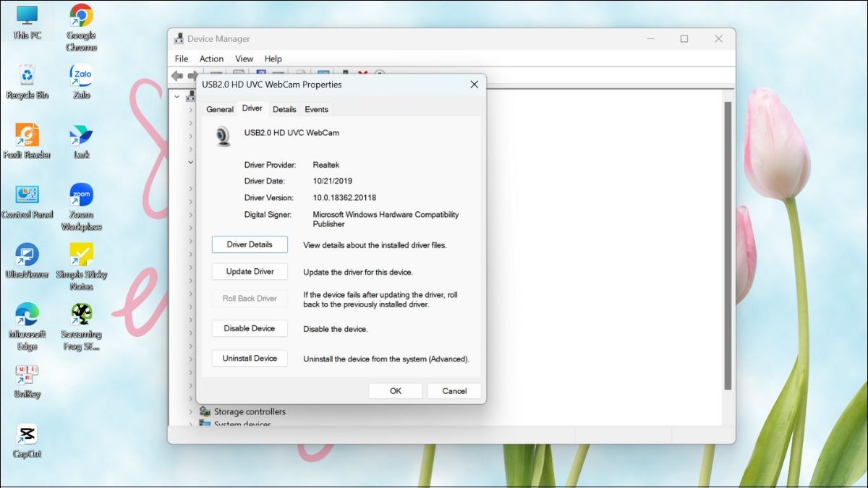
Task: Open the Events tab
Action: point(316,110)
